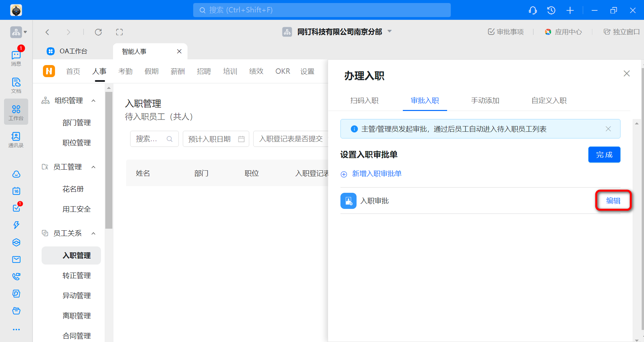Click the orange smart HR logo icon

pyautogui.click(x=49, y=71)
